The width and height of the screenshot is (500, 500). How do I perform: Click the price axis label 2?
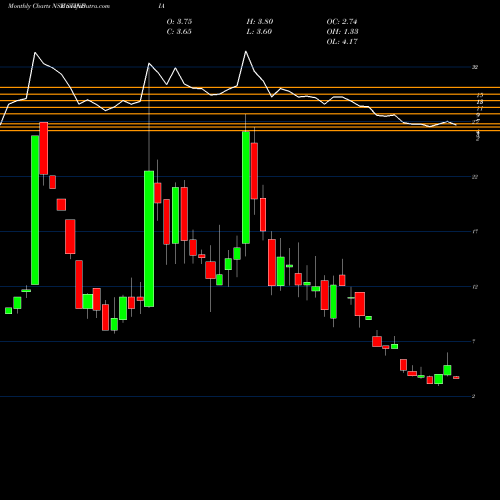[x=474, y=396]
